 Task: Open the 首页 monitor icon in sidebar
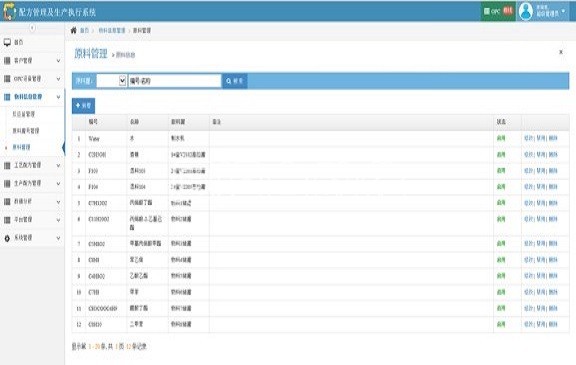pos(7,42)
